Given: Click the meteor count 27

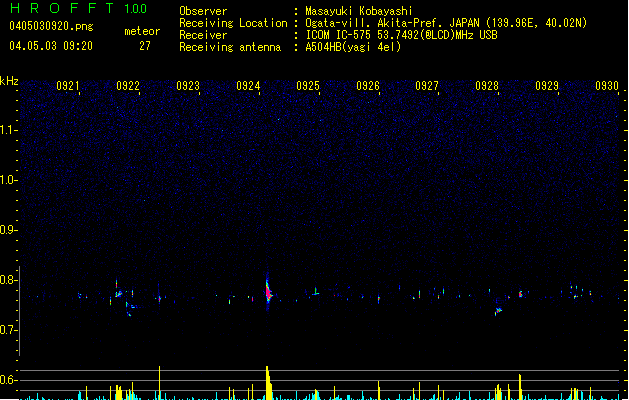Looking at the screenshot, I should point(145,46).
